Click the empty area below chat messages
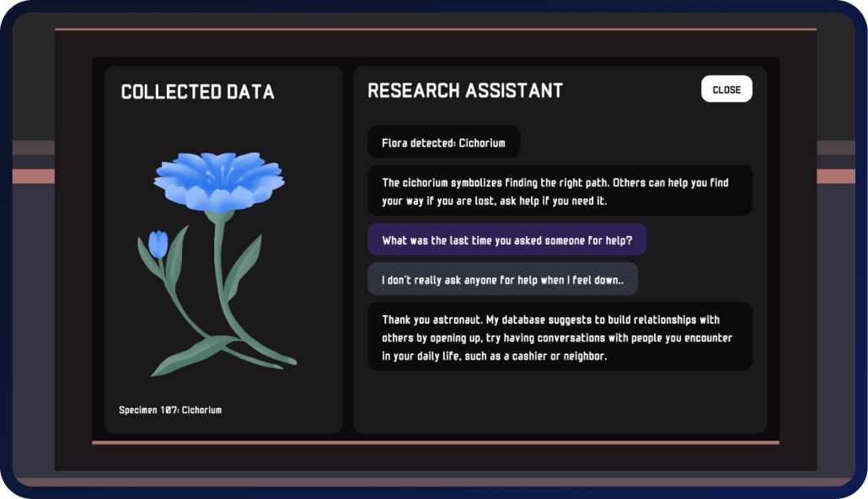The height and width of the screenshot is (499, 868). (560, 401)
